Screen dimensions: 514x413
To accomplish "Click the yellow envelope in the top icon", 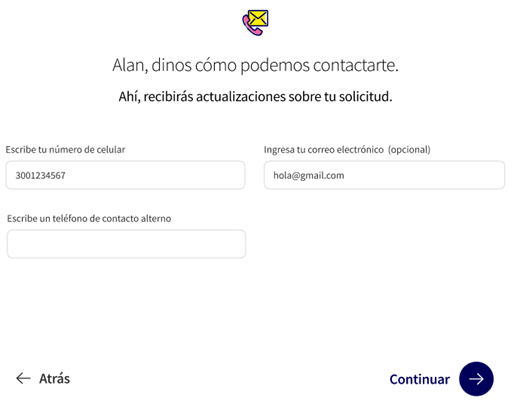I will (259, 18).
